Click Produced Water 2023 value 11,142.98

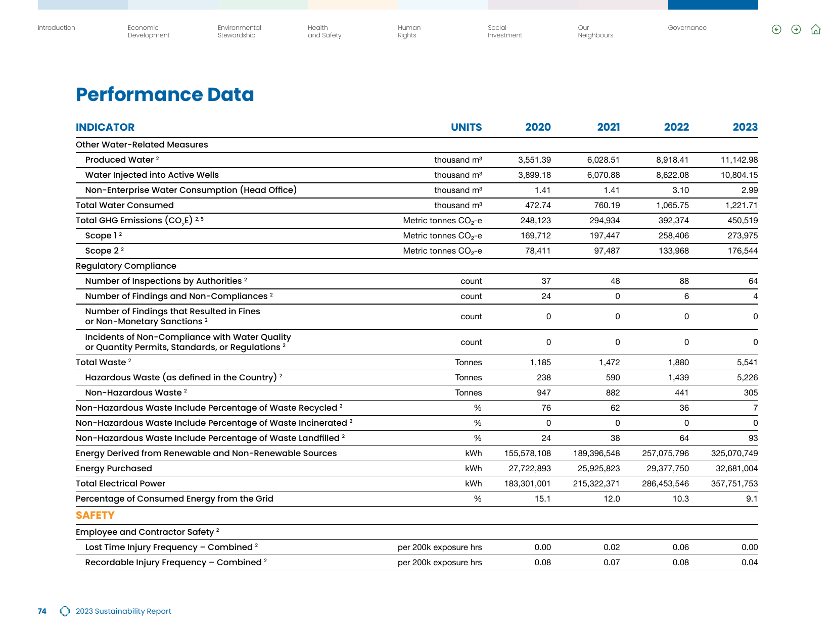(x=739, y=160)
